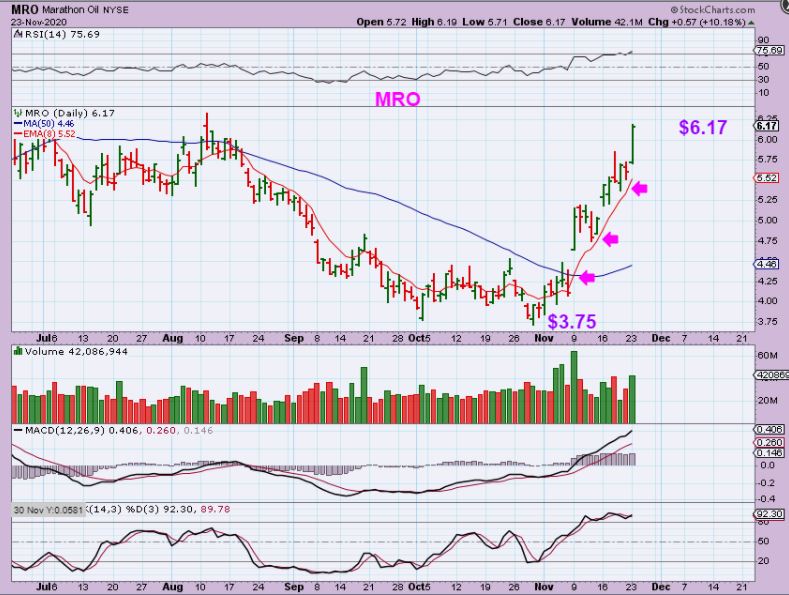Click the 90 RSI axis label

pos(763,40)
